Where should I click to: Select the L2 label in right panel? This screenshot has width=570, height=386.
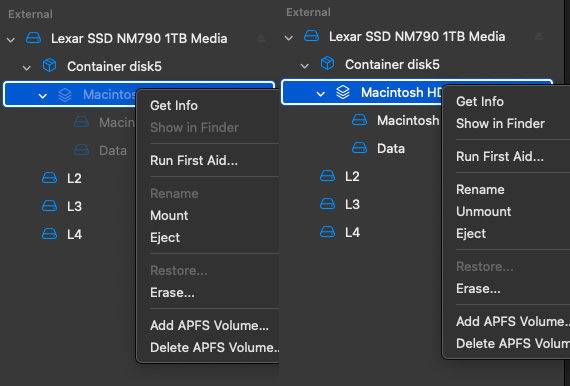(352, 176)
